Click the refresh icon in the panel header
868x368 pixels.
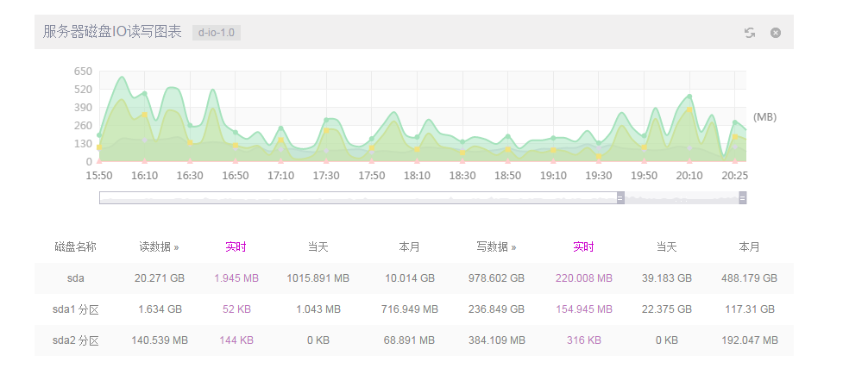pyautogui.click(x=750, y=33)
